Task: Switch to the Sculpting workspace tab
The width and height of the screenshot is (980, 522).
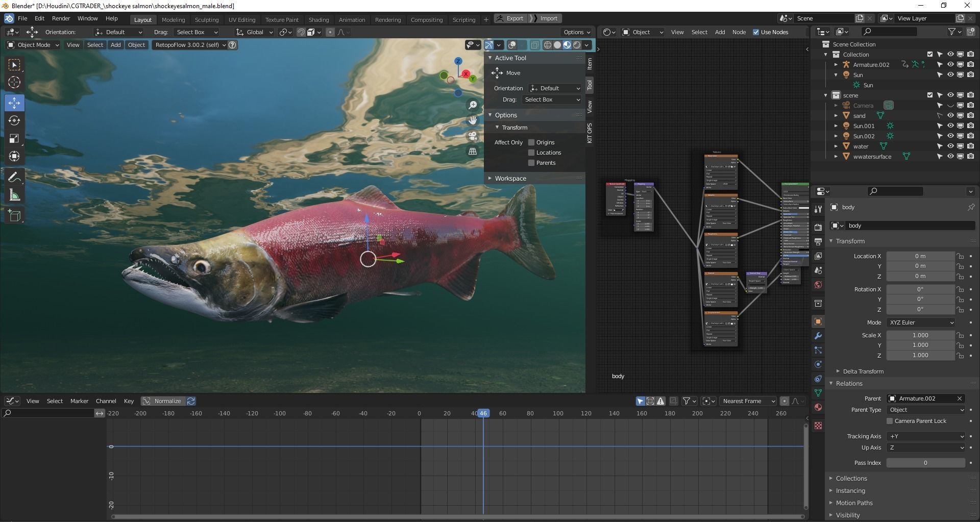Action: pos(206,19)
